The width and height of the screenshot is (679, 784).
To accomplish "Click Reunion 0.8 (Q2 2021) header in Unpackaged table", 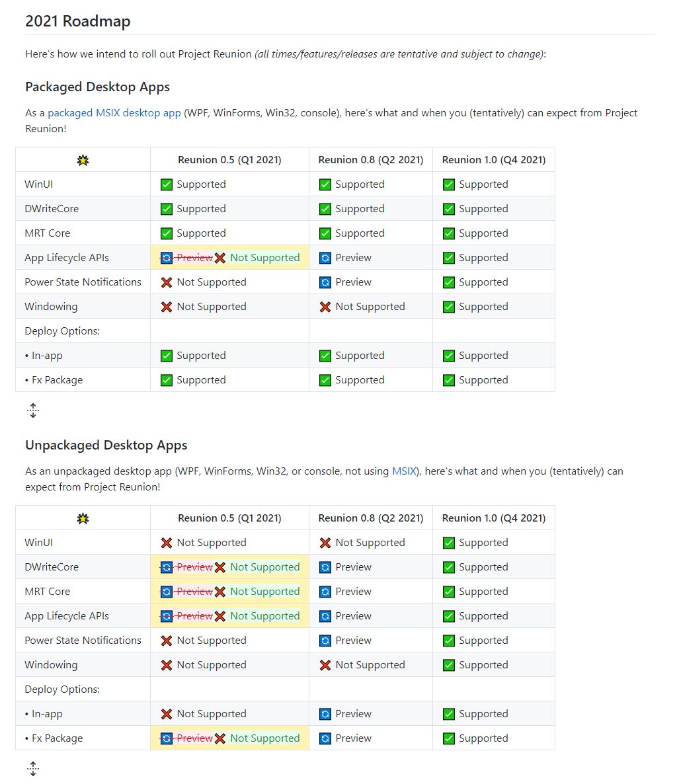I will (x=371, y=518).
